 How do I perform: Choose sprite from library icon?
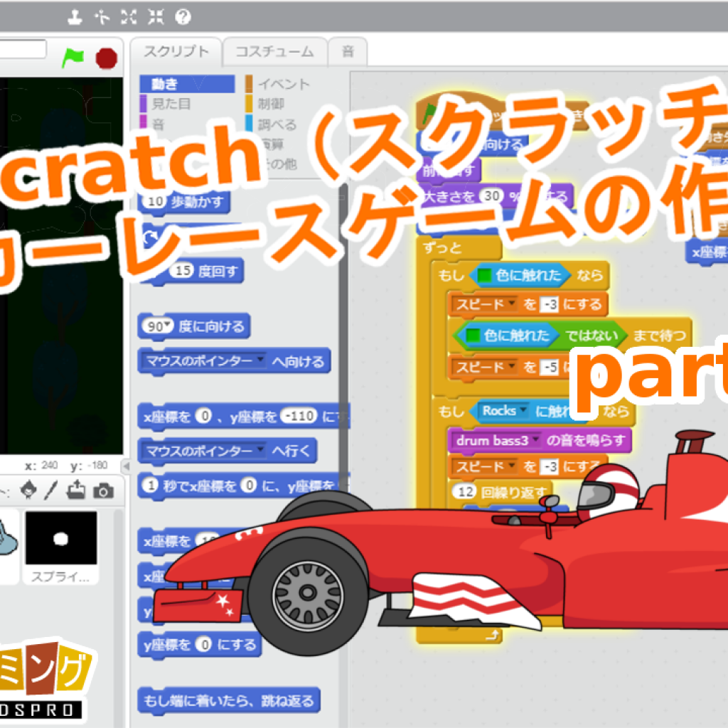click(x=27, y=489)
